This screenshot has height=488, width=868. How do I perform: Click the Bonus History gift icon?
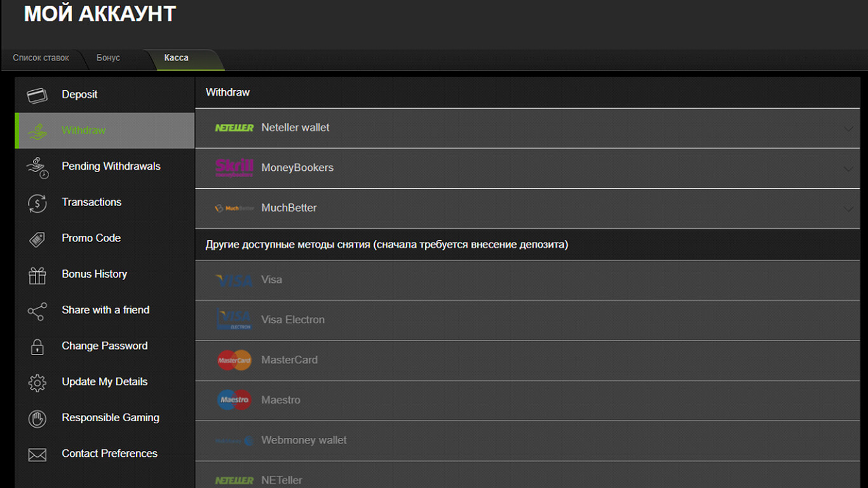[37, 275]
